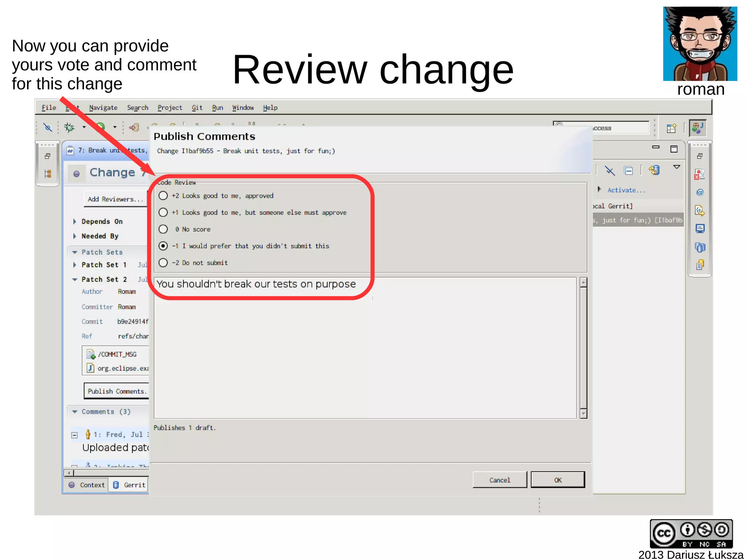Select +1 Looks good to me option
Screen dimensions: 747x560
tap(163, 213)
